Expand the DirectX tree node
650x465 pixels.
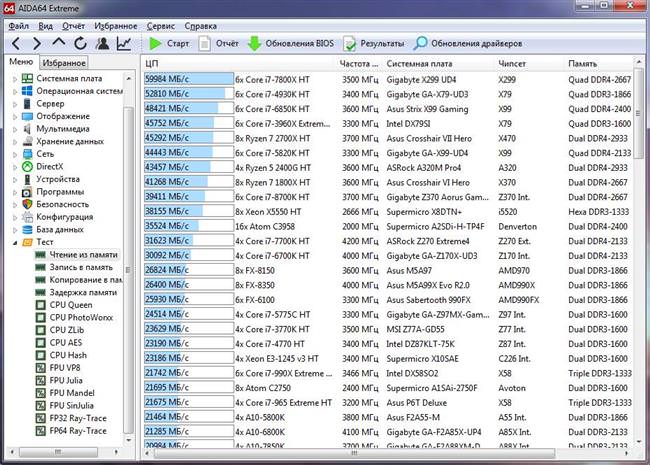coord(15,167)
